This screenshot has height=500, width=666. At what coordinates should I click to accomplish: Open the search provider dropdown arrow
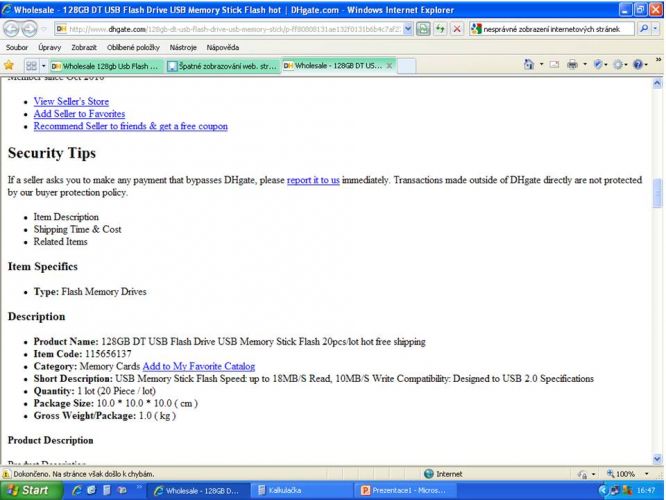(655, 29)
